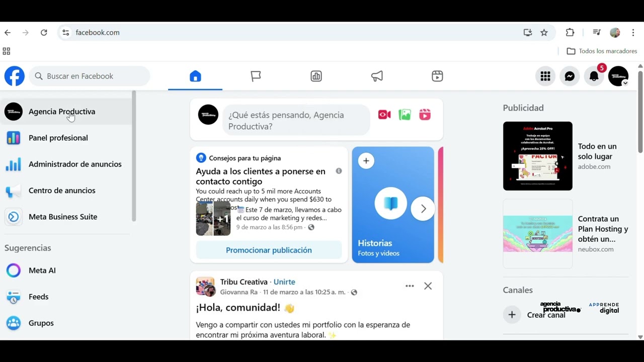This screenshot has height=362, width=644.
Task: Expand the account profile menu
Action: pos(618,76)
